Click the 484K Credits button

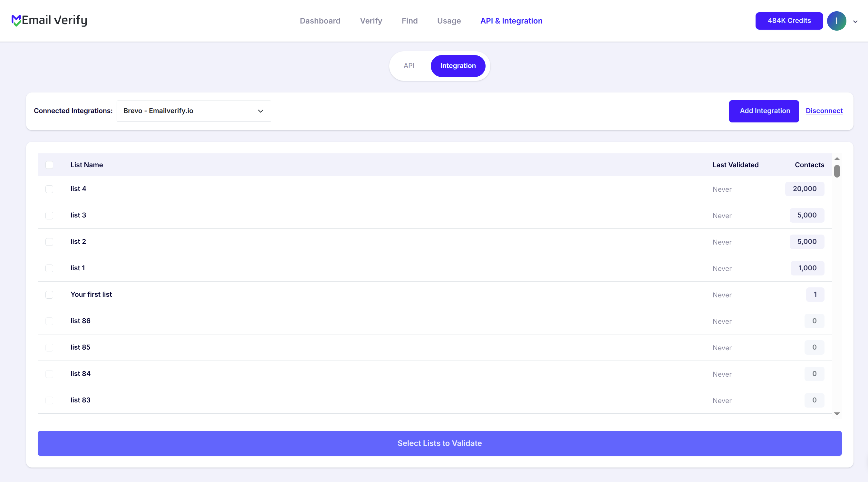click(789, 21)
